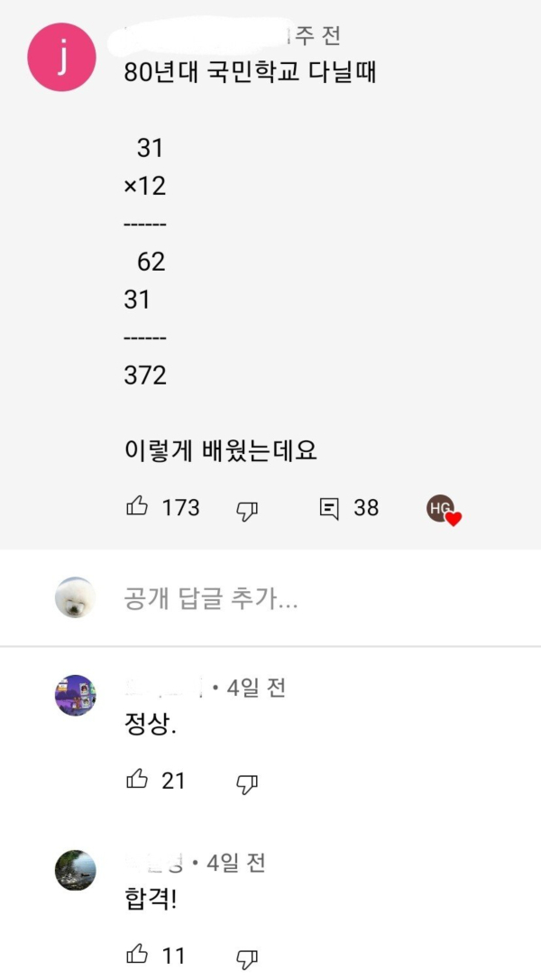Like the main comment with 173 likes

[x=138, y=507]
